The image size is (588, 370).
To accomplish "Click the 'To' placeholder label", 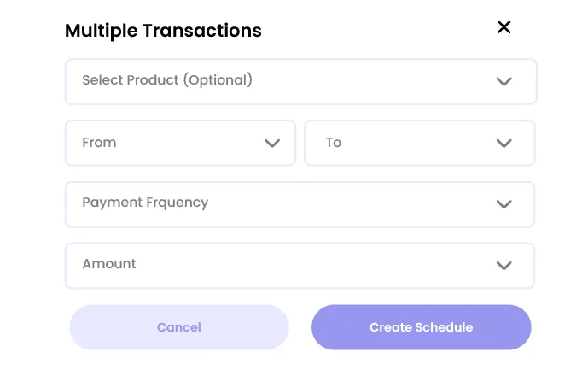I will point(334,142).
